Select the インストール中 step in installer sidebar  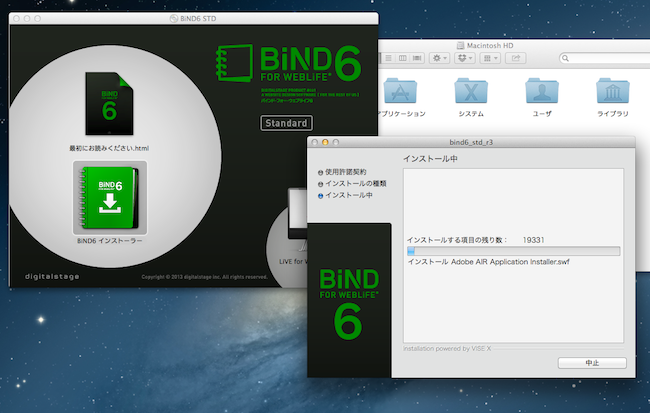tap(345, 195)
